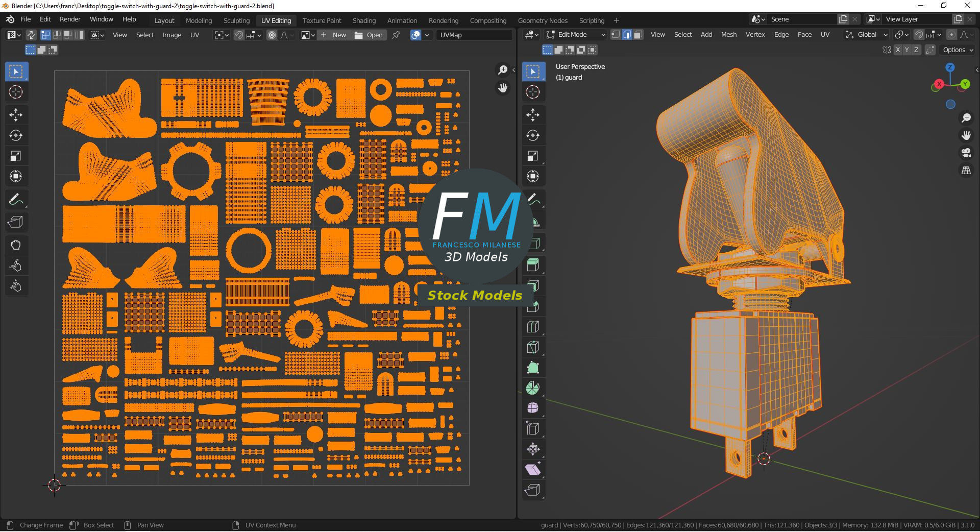Toggle camera view icon in 3D viewport
The image size is (980, 532).
pyautogui.click(x=966, y=153)
